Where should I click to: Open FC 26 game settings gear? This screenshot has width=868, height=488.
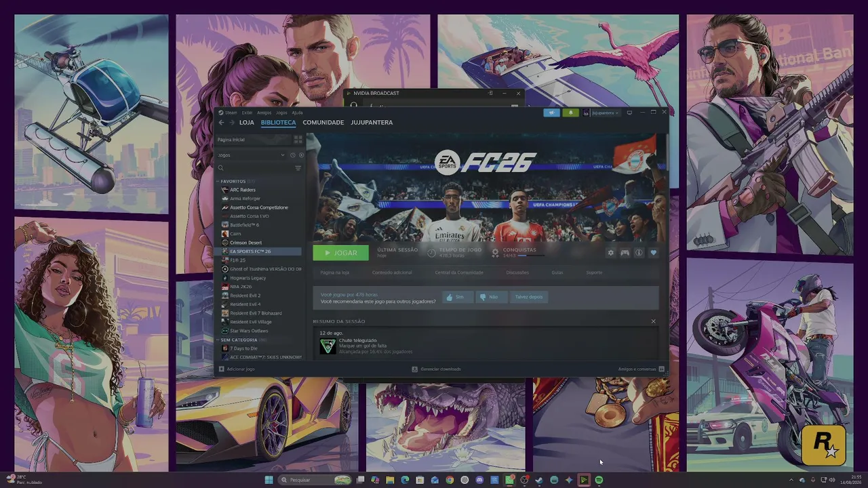pyautogui.click(x=610, y=253)
